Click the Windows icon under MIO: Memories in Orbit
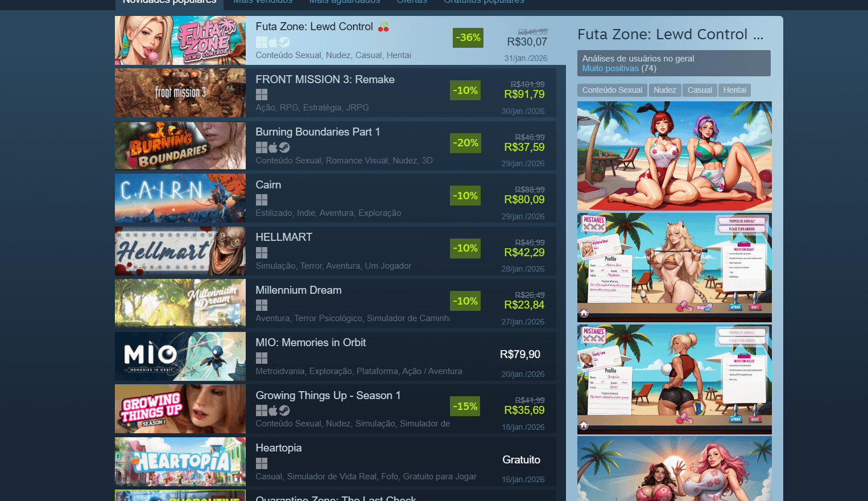The height and width of the screenshot is (501, 868). [x=262, y=358]
